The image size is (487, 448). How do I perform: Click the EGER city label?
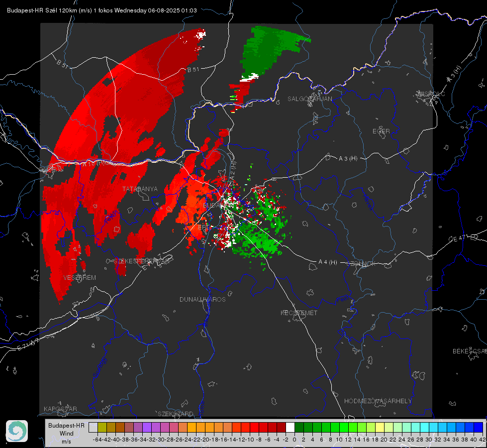(x=381, y=131)
